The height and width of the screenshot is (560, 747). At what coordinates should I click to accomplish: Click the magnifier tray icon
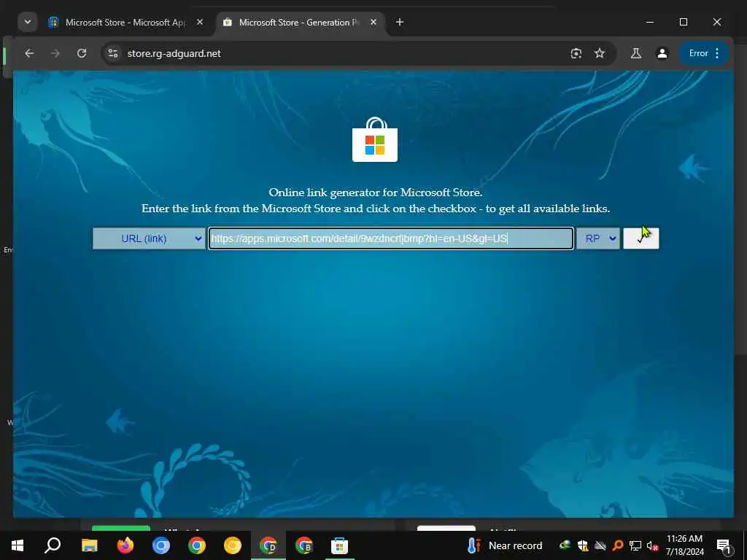[x=618, y=545]
